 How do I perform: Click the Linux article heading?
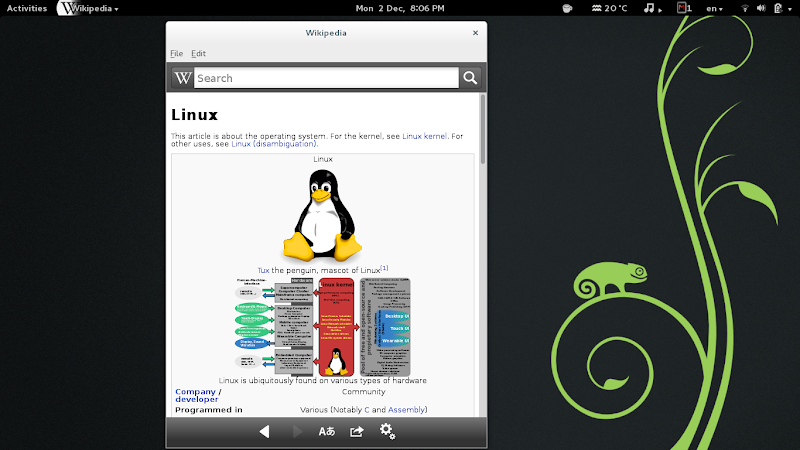(194, 115)
